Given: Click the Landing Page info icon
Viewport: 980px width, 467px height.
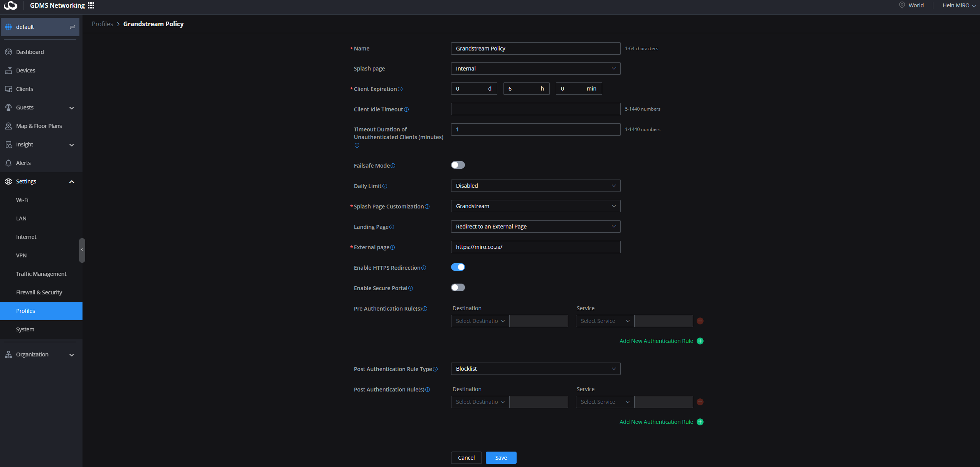Looking at the screenshot, I should click(x=392, y=227).
